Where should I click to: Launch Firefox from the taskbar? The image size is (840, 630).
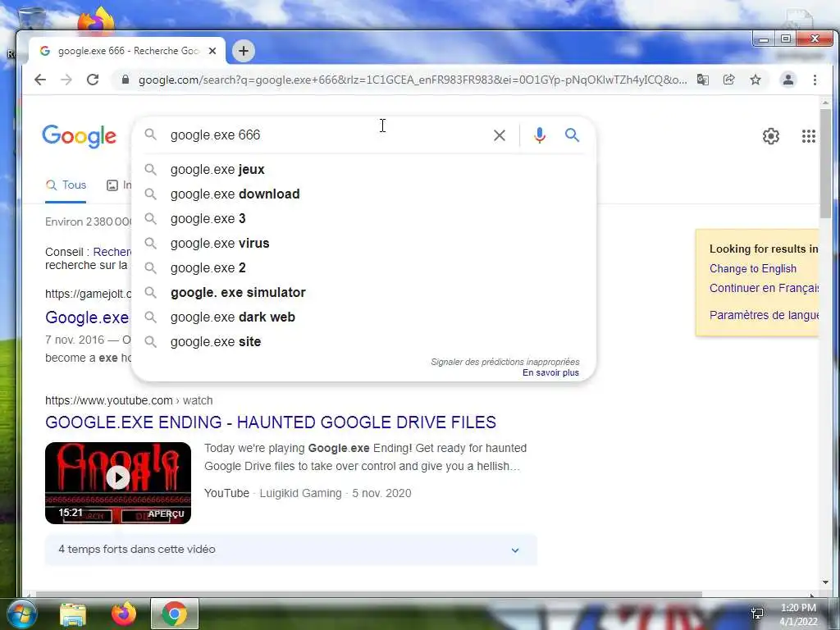[124, 614]
